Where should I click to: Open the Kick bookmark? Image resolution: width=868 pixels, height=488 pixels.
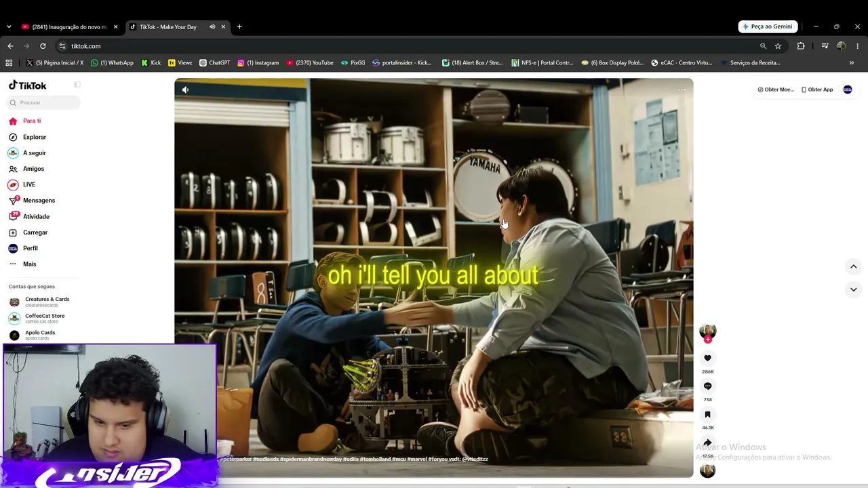pos(151,63)
